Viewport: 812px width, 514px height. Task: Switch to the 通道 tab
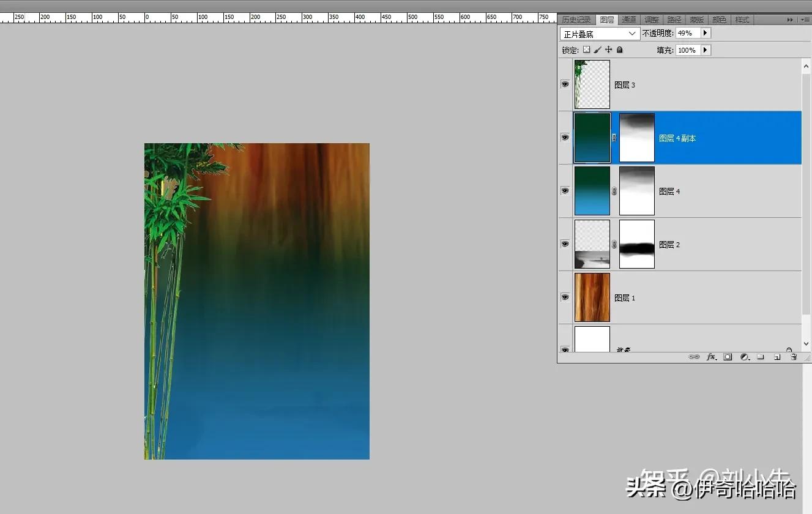(x=629, y=20)
